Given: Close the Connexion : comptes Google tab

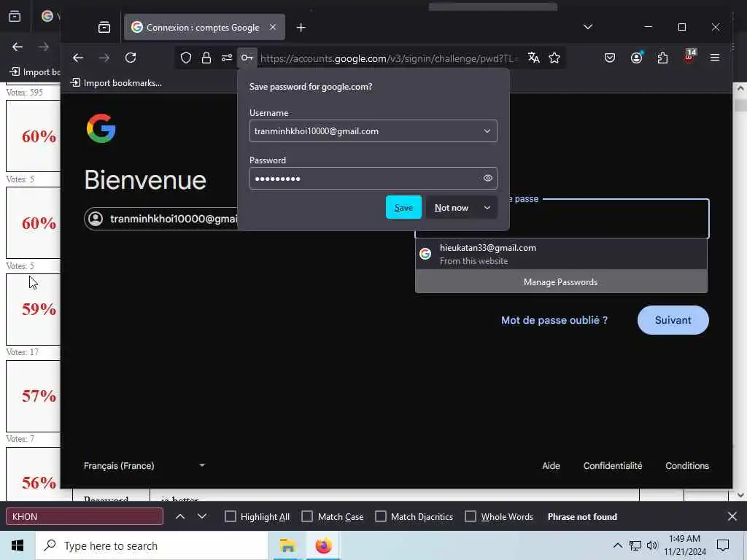Looking at the screenshot, I should click(x=273, y=27).
